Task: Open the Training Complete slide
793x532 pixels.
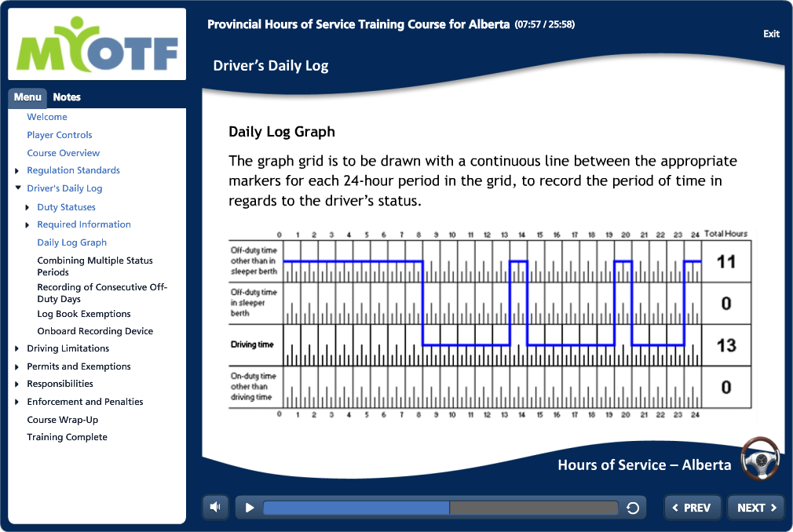Action: click(x=68, y=437)
